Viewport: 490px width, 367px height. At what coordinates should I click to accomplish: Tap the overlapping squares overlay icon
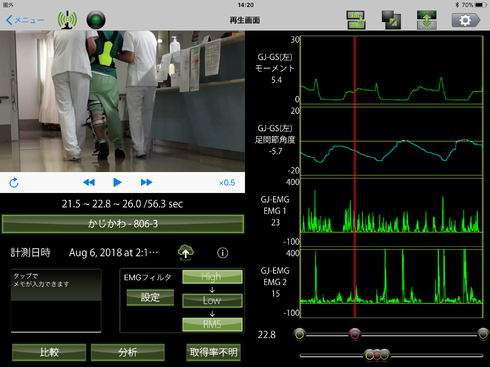point(391,20)
